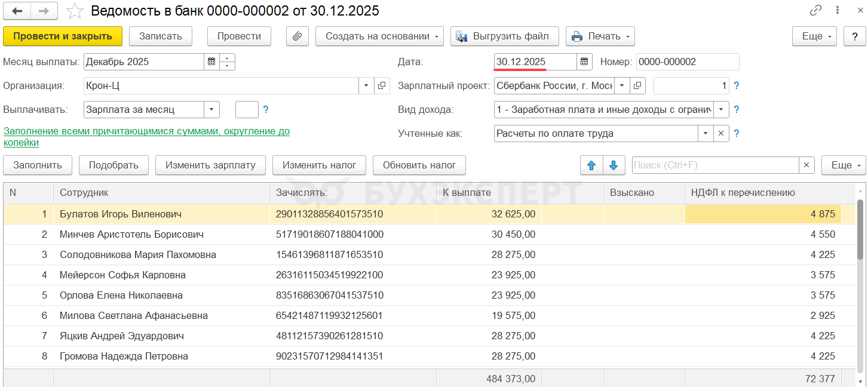The width and height of the screenshot is (868, 387).
Task: Open Организация record with open-form icon
Action: click(382, 85)
